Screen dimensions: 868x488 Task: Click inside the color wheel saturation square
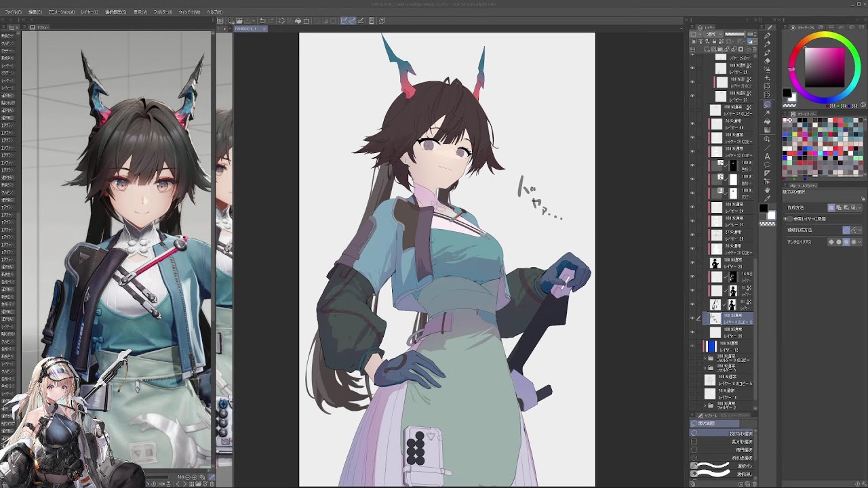point(825,66)
